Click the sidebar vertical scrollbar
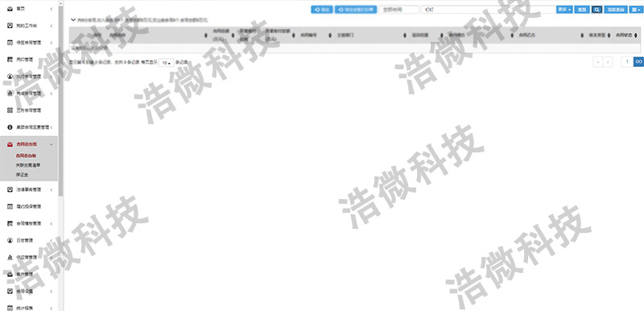The height and width of the screenshot is (311, 644). 61,101
